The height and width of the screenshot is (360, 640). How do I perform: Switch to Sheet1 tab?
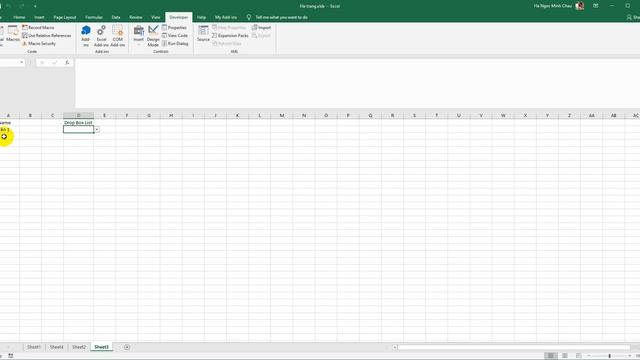(x=34, y=347)
